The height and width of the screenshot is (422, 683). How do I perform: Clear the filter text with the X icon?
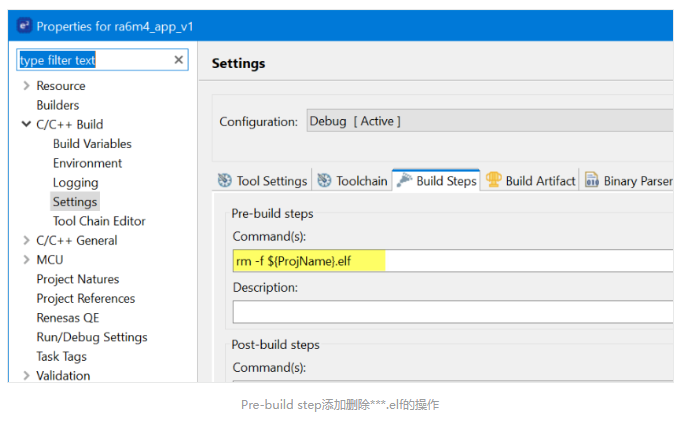pyautogui.click(x=179, y=60)
